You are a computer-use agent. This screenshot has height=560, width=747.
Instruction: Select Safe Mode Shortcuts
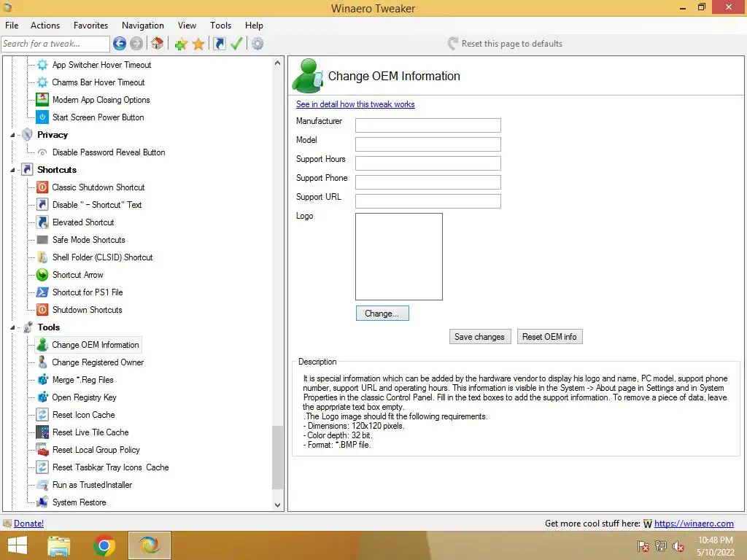88,239
